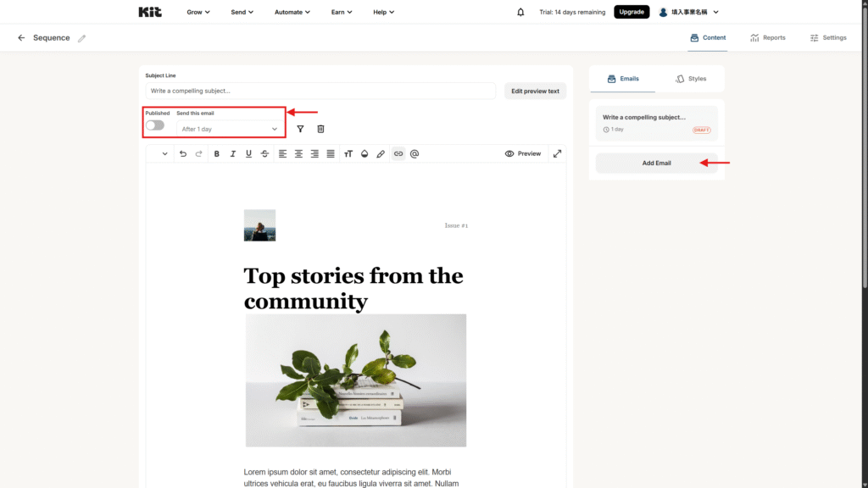
Task: Open the text color droplet picker
Action: click(x=364, y=154)
